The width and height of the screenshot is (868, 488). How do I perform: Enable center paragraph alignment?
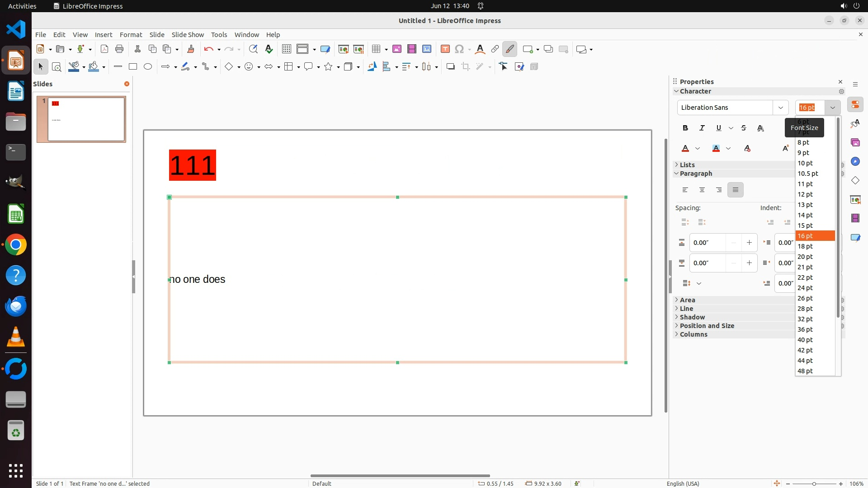tap(702, 190)
